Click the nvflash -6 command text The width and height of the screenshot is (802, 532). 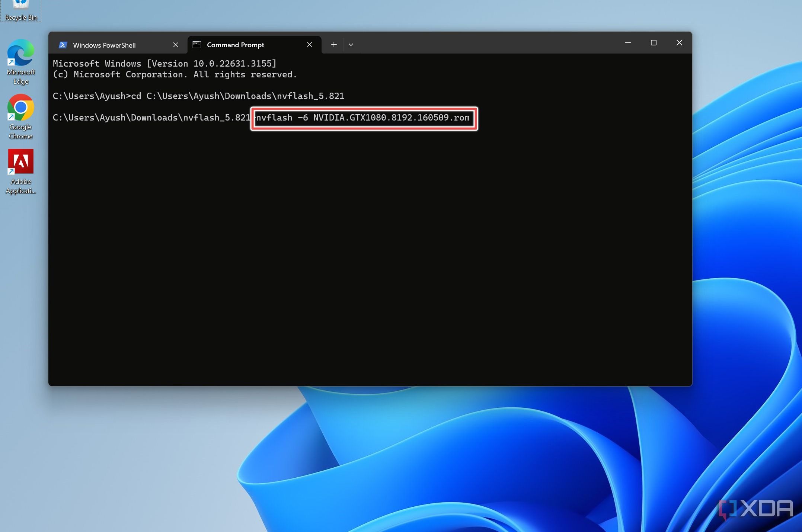pos(363,118)
